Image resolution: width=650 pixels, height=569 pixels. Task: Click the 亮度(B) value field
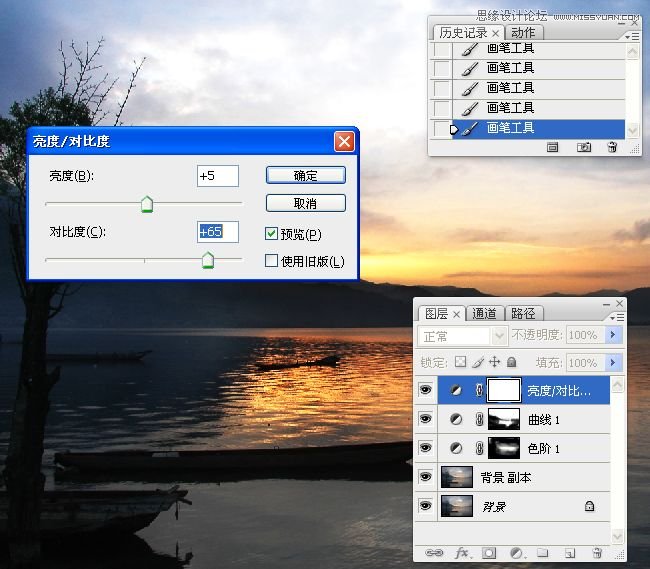click(218, 176)
